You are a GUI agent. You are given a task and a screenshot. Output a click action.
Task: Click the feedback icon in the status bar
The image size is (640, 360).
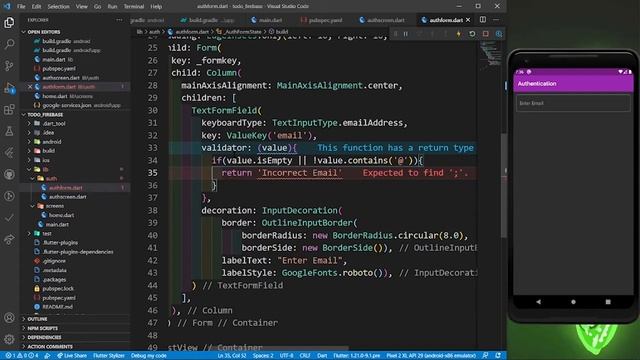(x=485, y=356)
